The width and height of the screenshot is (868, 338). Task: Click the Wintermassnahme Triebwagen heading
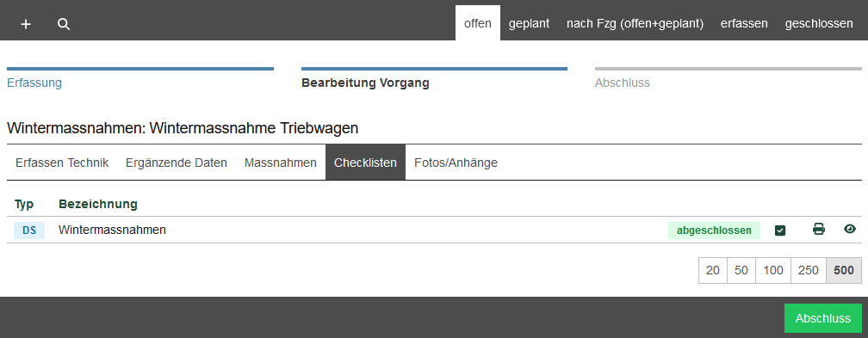click(183, 128)
